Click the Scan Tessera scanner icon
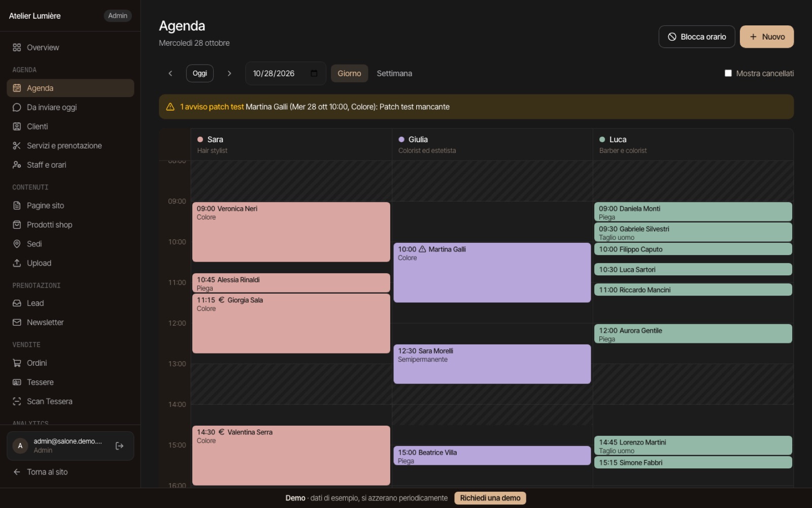This screenshot has width=812, height=508. tap(17, 401)
